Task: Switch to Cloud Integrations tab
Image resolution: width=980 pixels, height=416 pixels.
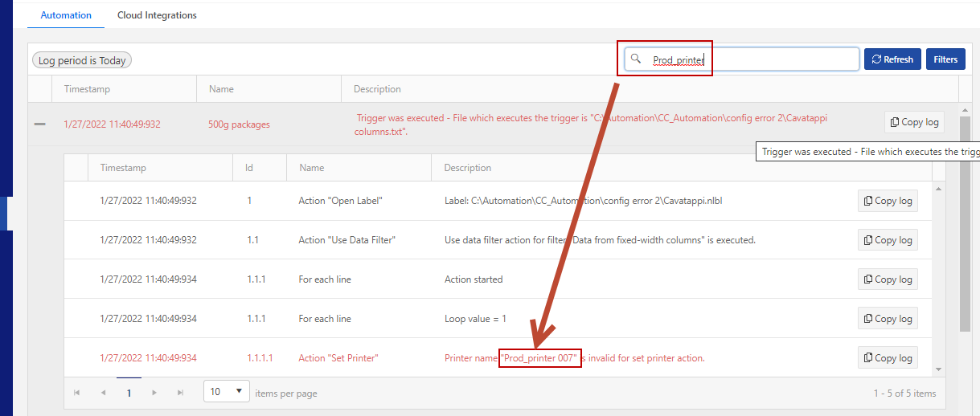Action: pyautogui.click(x=157, y=15)
